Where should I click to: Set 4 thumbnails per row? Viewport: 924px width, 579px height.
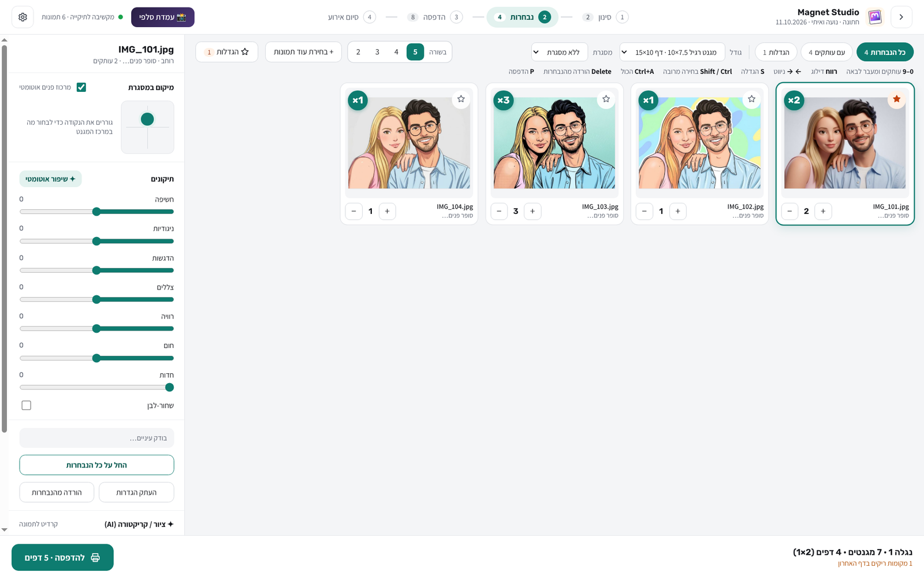[396, 52]
